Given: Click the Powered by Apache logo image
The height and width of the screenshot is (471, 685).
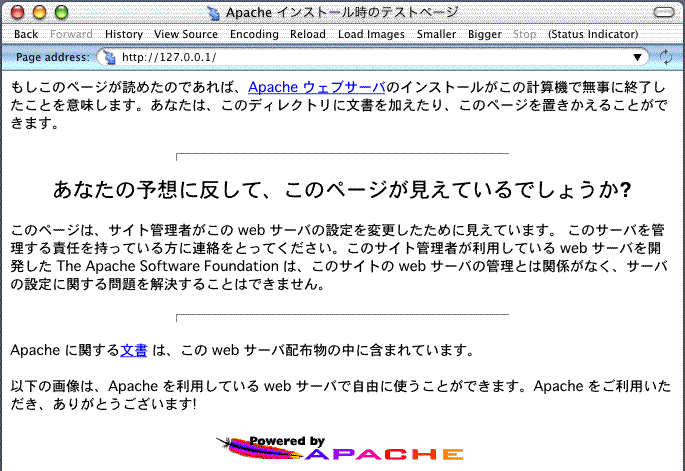Looking at the screenshot, I should [340, 448].
